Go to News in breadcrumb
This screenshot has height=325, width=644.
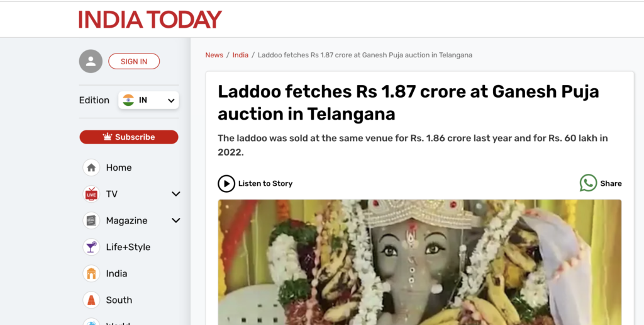(214, 55)
